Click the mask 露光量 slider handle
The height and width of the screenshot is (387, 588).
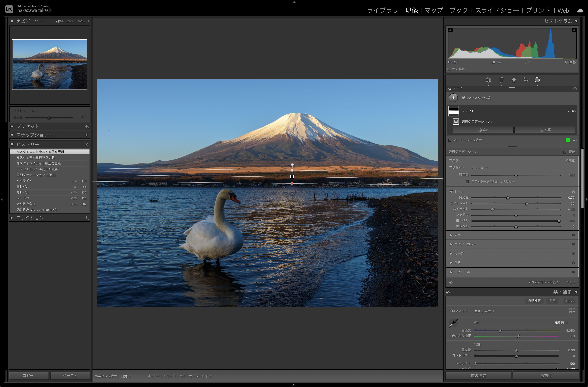(508, 198)
